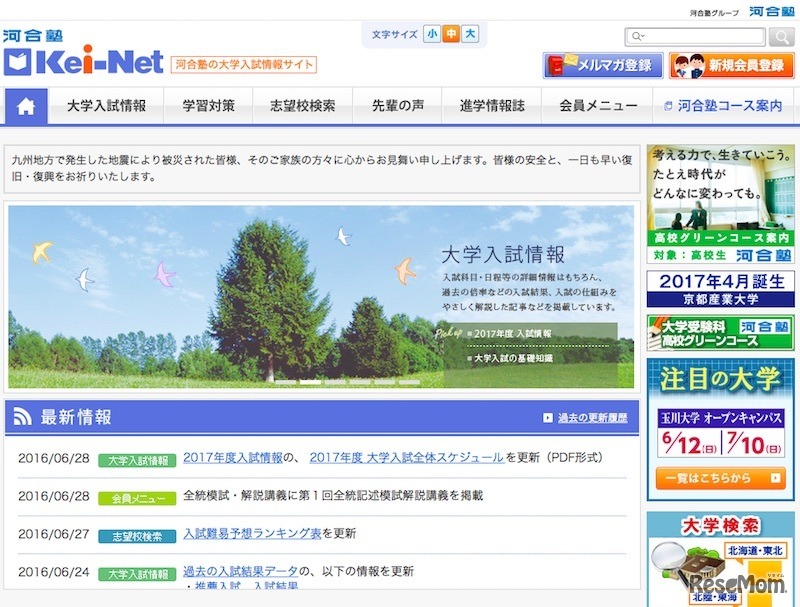Screen dimensions: 800x607
Task: Set text size to 中
Action: (451, 34)
